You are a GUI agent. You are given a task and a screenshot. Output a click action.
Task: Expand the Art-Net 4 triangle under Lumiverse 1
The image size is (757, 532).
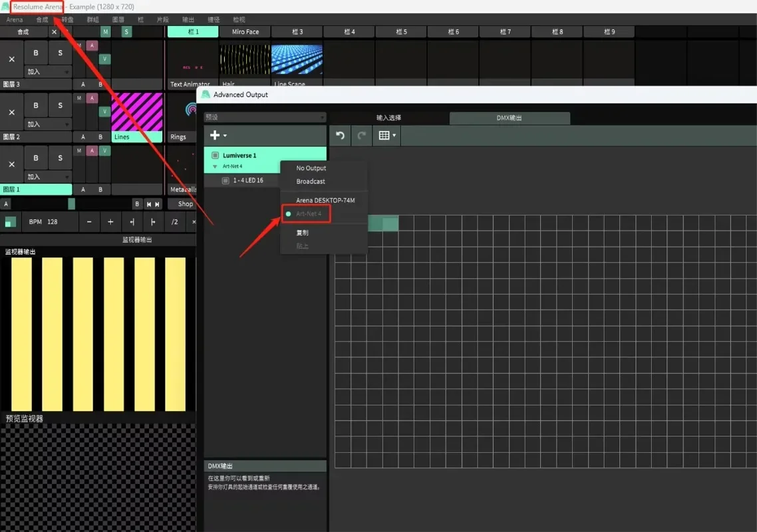pyautogui.click(x=215, y=166)
